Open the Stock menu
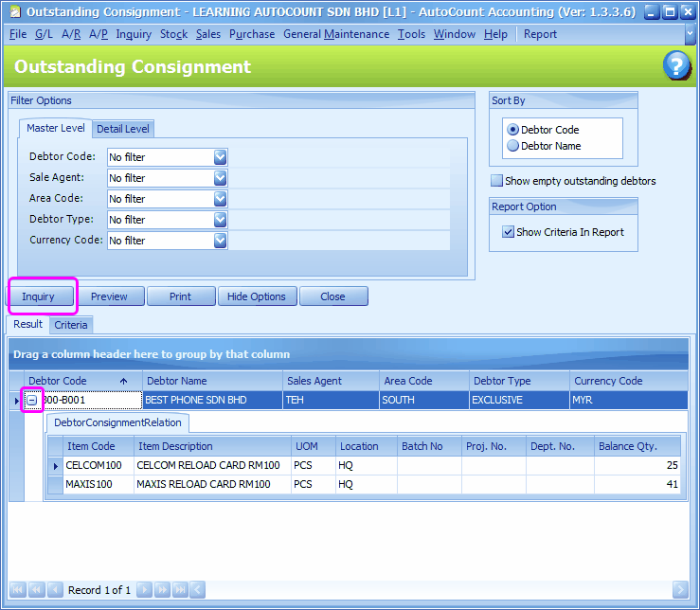700x610 pixels. (x=173, y=34)
